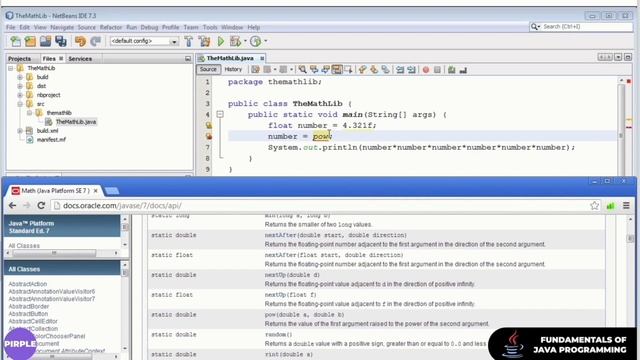Click the random() method link
Screen dimensions: 640x360
coord(278,335)
